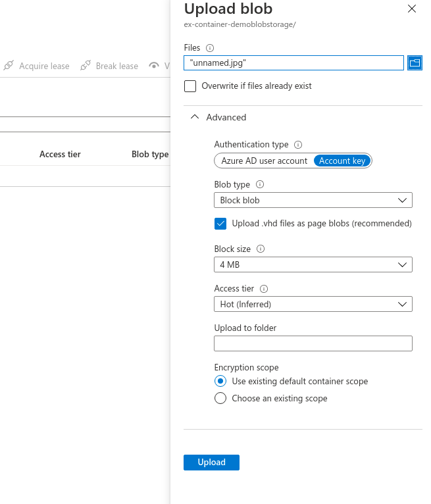This screenshot has height=504, width=431.
Task: Click the Files info icon
Action: [x=210, y=48]
